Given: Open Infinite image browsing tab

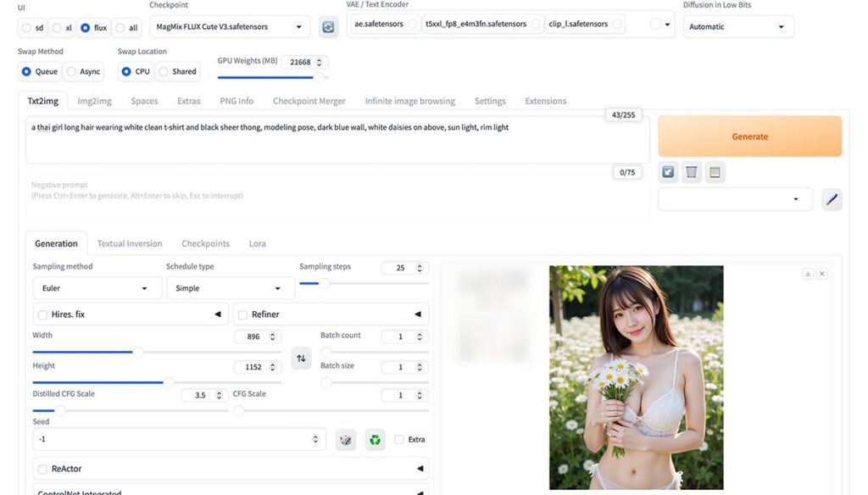Looking at the screenshot, I should point(409,101).
